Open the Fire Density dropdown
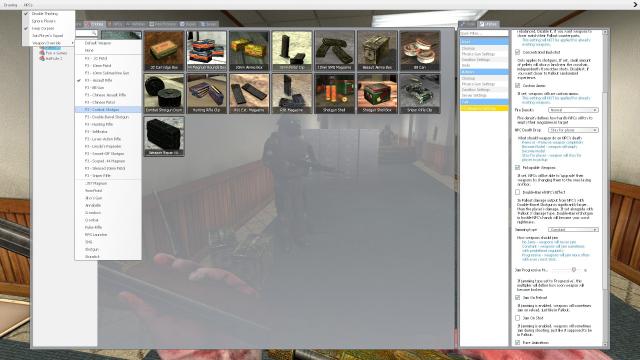This screenshot has height=360, width=640. [573, 110]
